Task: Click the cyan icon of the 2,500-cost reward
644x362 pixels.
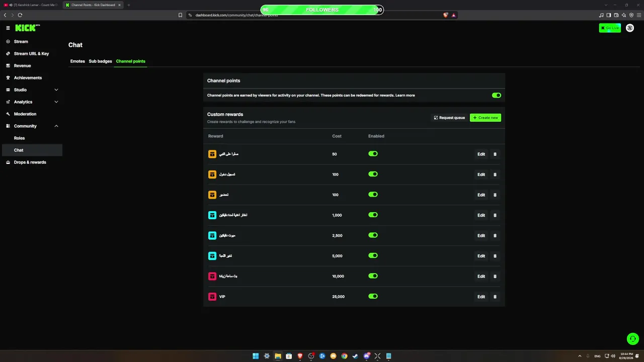Action: (212, 235)
